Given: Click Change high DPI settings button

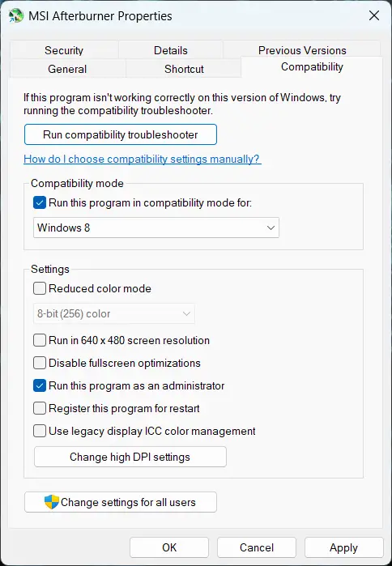Looking at the screenshot, I should pyautogui.click(x=130, y=457).
